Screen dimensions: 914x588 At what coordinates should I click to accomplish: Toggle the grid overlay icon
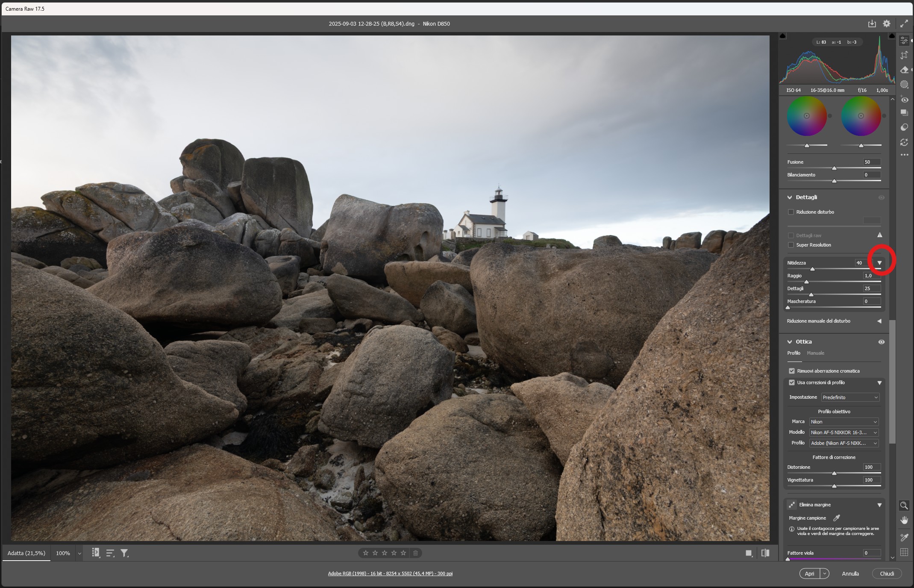904,552
